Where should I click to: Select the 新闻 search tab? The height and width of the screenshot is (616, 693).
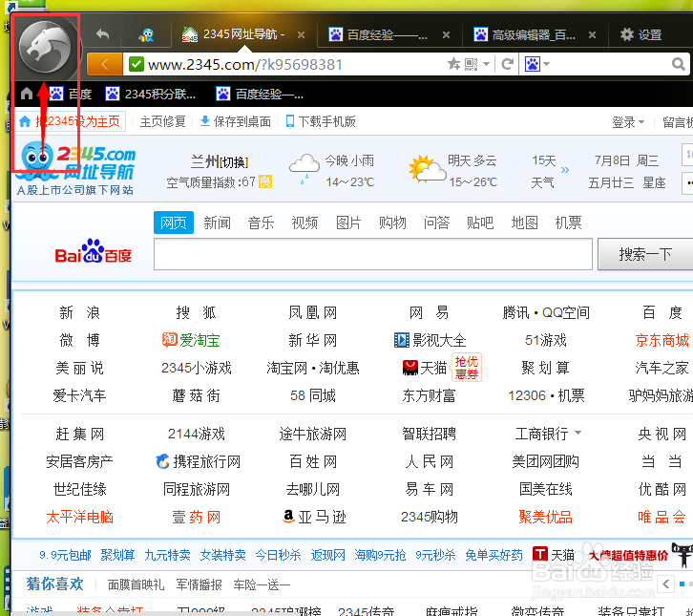(x=217, y=223)
